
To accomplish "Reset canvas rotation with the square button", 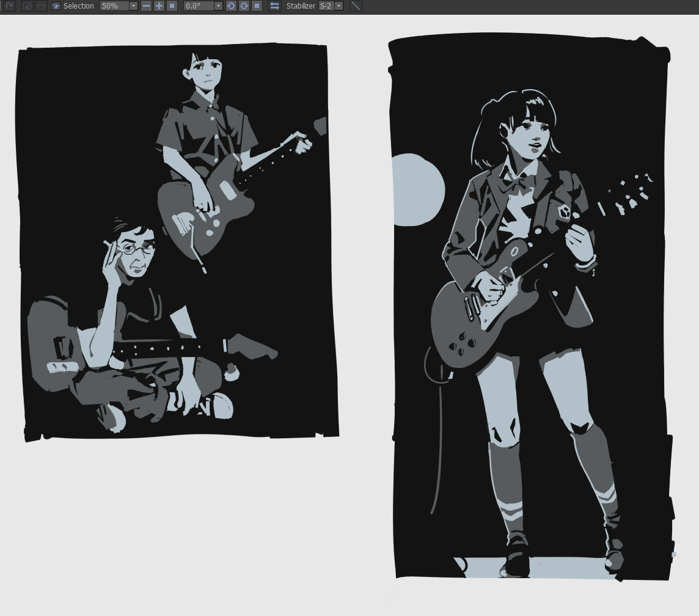I will click(x=257, y=5).
